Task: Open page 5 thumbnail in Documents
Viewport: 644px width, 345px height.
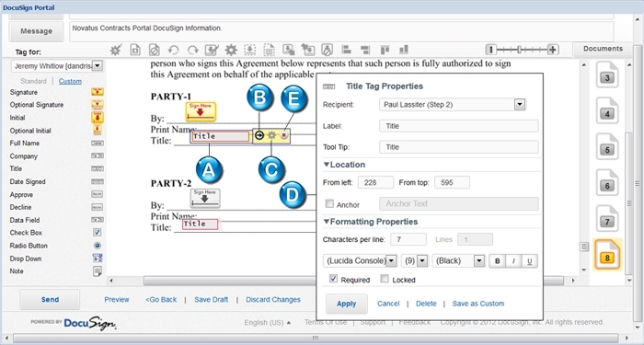Action: pos(607,147)
